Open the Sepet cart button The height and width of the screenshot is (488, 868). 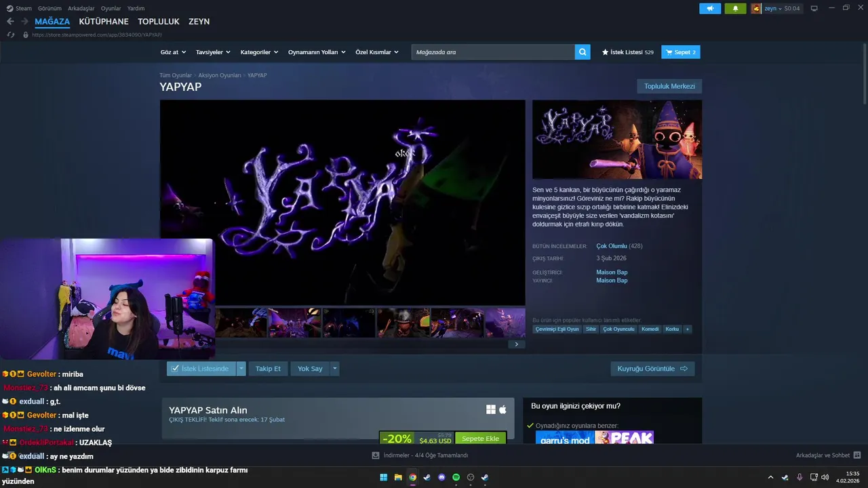[x=681, y=52]
